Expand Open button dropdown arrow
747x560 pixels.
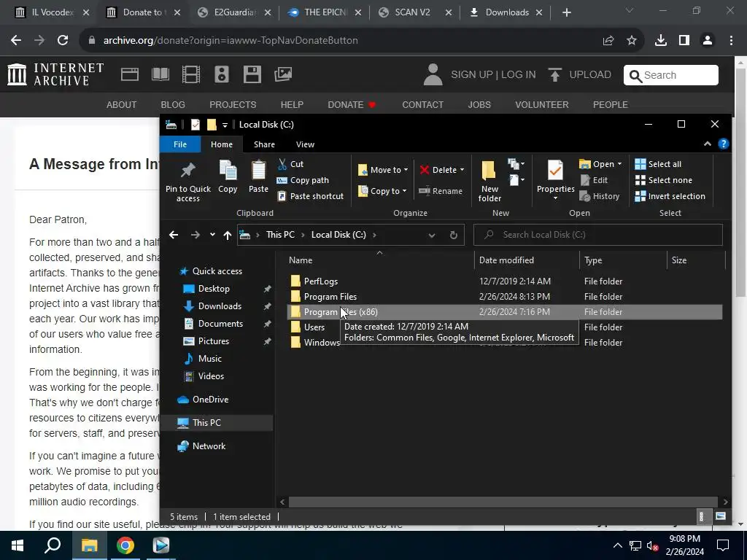click(619, 164)
